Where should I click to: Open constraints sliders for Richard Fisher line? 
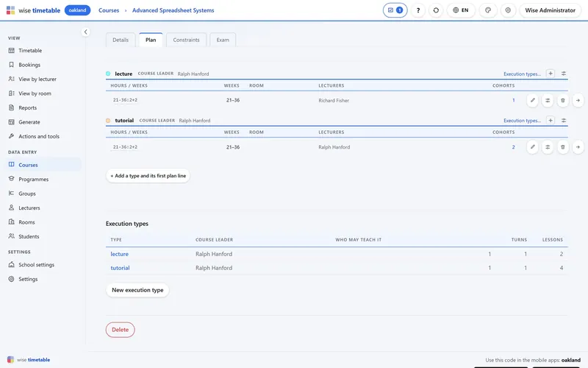[x=548, y=100]
